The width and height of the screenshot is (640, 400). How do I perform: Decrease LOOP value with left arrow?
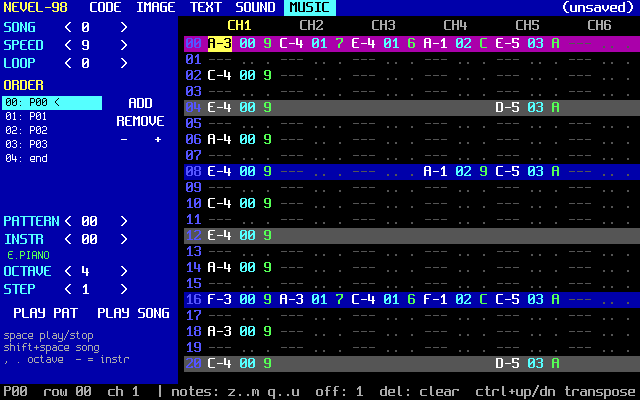(x=68, y=63)
